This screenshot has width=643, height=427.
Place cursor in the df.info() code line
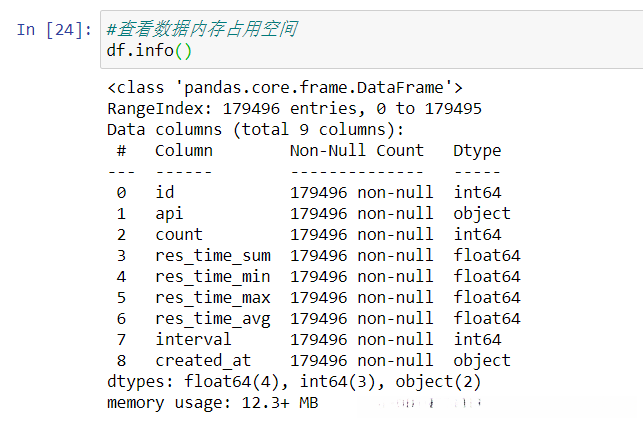click(149, 49)
